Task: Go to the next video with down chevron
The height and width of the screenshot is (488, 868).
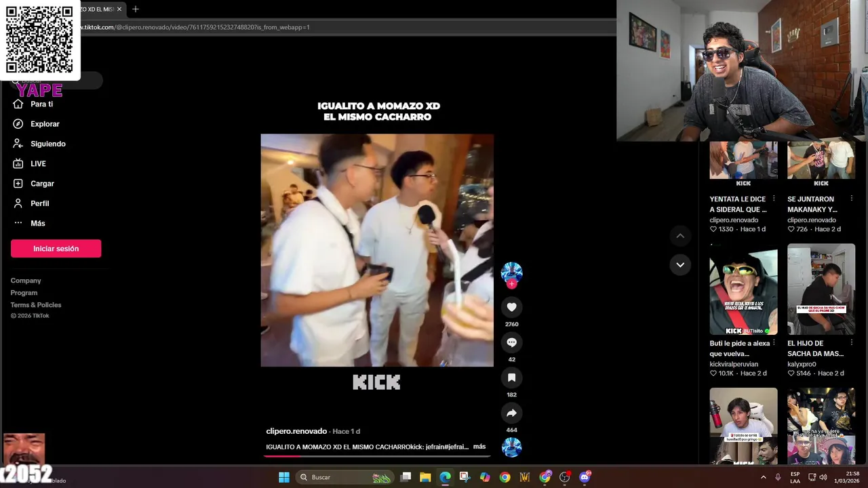Action: [x=680, y=264]
